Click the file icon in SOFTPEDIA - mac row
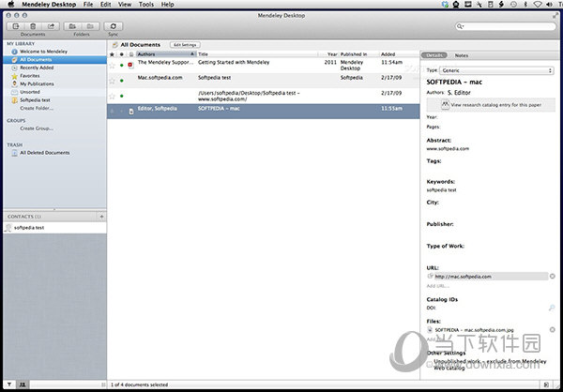The width and height of the screenshot is (563, 392). 131,112
